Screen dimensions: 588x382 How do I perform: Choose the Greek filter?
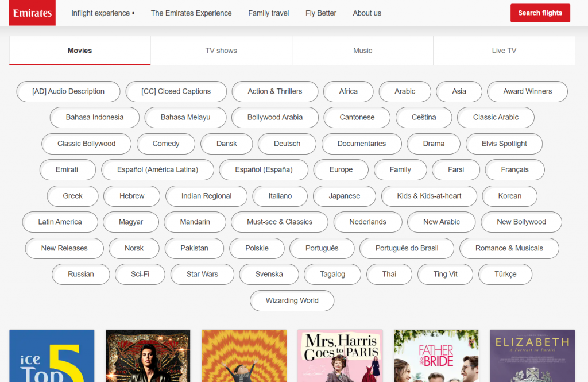(73, 196)
